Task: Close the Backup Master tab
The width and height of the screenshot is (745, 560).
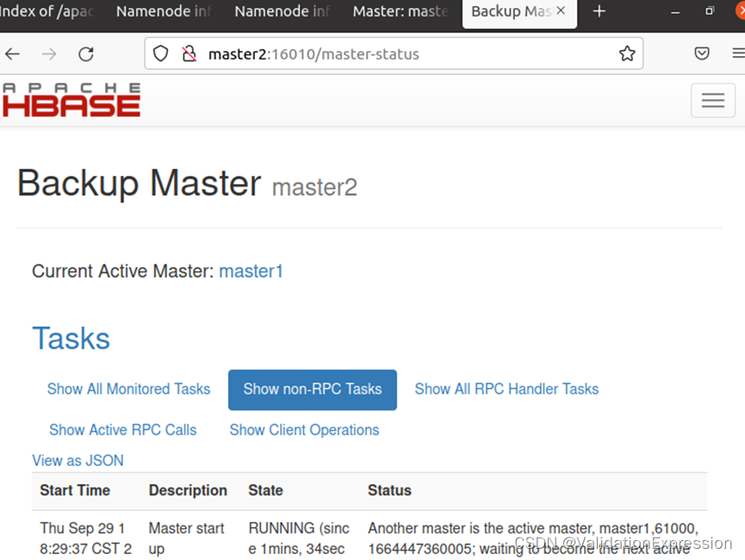Action: tap(561, 10)
